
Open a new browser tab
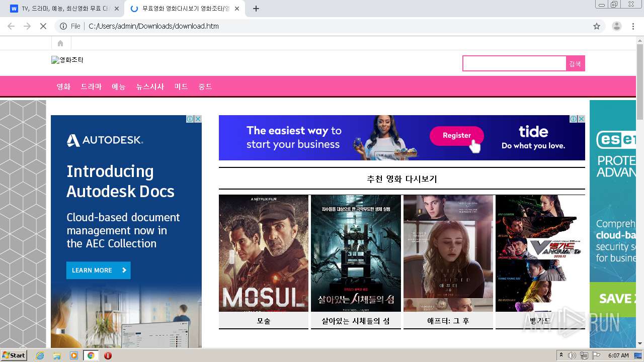[x=256, y=9]
